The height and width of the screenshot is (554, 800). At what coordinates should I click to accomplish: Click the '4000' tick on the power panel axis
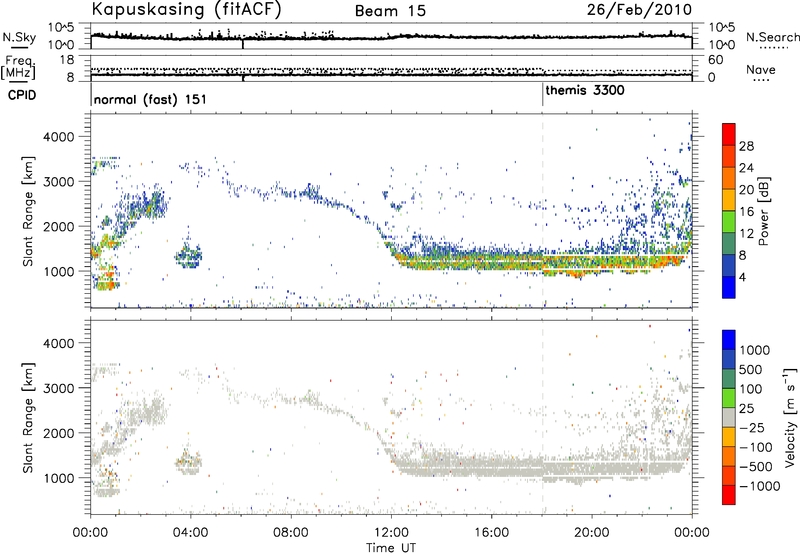(58, 137)
